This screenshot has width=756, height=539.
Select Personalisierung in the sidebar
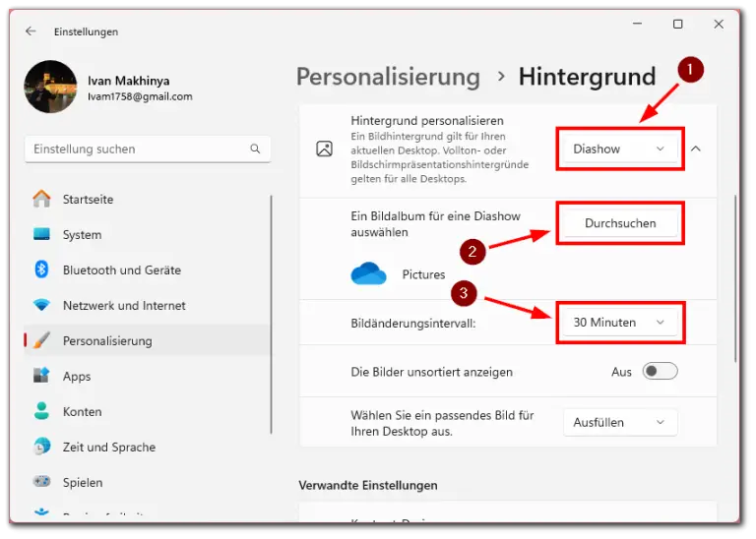[x=108, y=341]
